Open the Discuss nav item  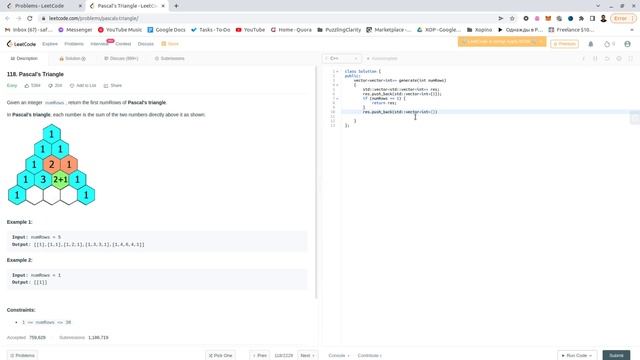coord(146,44)
